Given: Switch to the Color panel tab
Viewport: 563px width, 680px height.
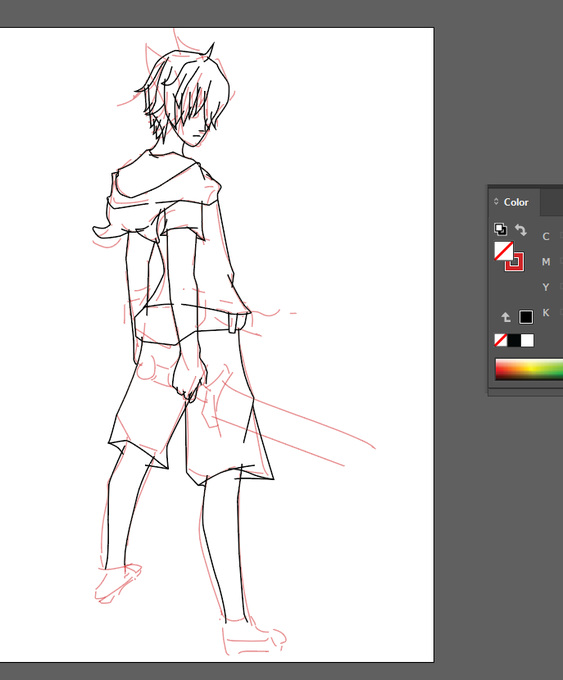Looking at the screenshot, I should [x=516, y=203].
